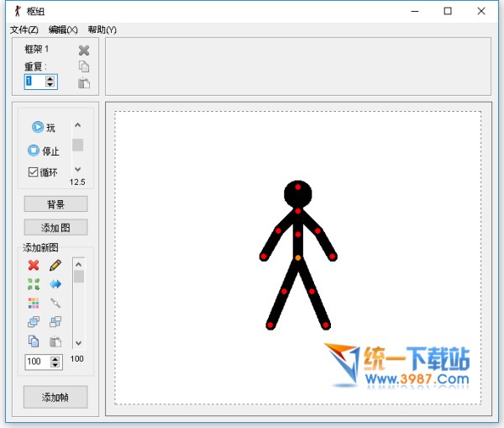Image resolution: width=504 pixels, height=428 pixels.
Task: Click the stickman right foot handle
Action: click(x=326, y=325)
